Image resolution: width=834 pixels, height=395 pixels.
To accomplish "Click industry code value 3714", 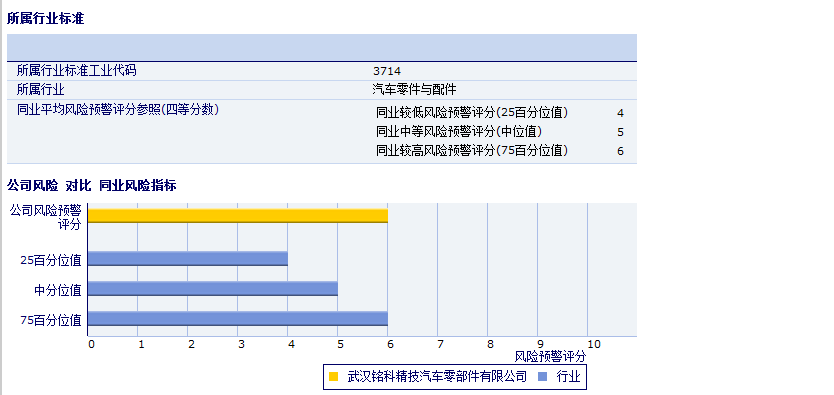I will pyautogui.click(x=387, y=71).
